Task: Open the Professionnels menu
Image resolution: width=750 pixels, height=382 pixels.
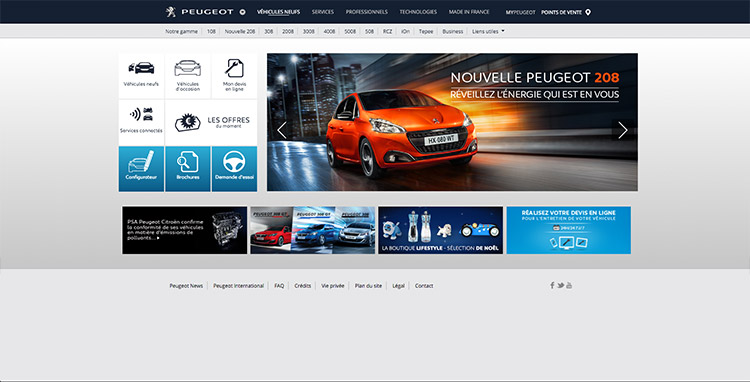Action: coord(367,12)
